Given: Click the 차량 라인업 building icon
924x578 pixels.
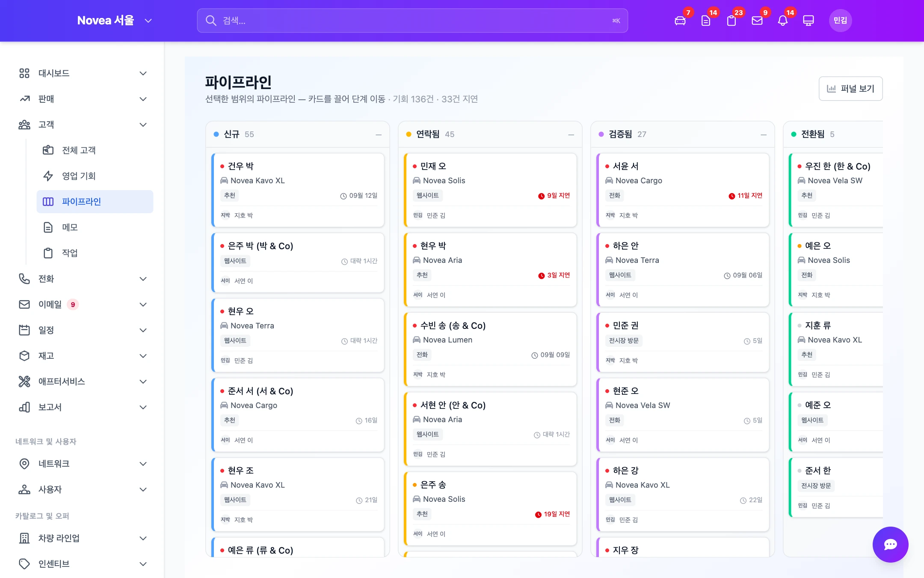Looking at the screenshot, I should point(24,538).
